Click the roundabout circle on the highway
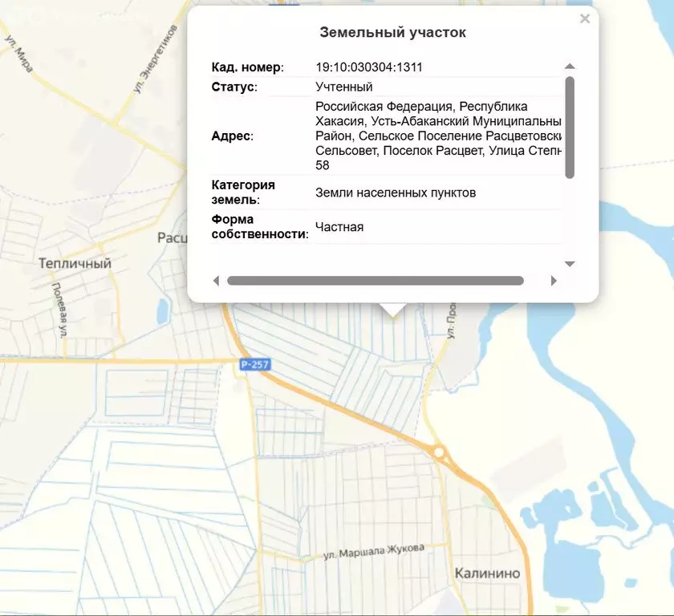The height and width of the screenshot is (616, 674). 439,453
